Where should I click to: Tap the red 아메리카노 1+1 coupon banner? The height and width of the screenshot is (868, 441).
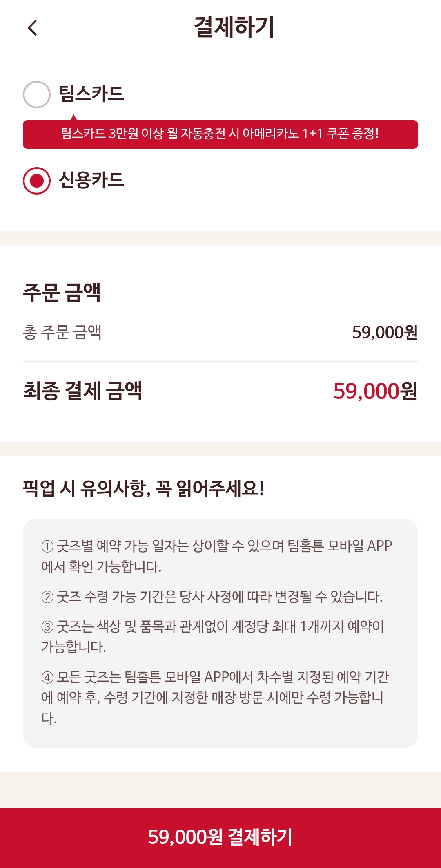220,134
